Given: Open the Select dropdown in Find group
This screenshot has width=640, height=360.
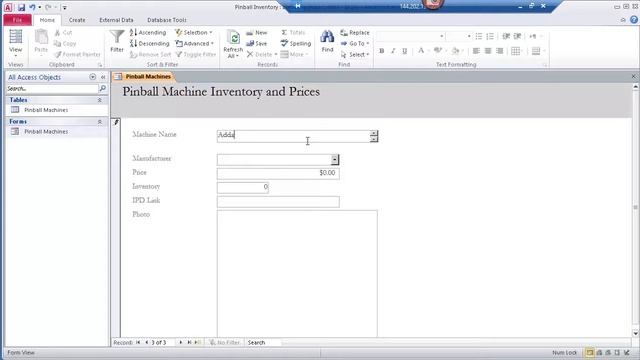Looking at the screenshot, I should [355, 54].
